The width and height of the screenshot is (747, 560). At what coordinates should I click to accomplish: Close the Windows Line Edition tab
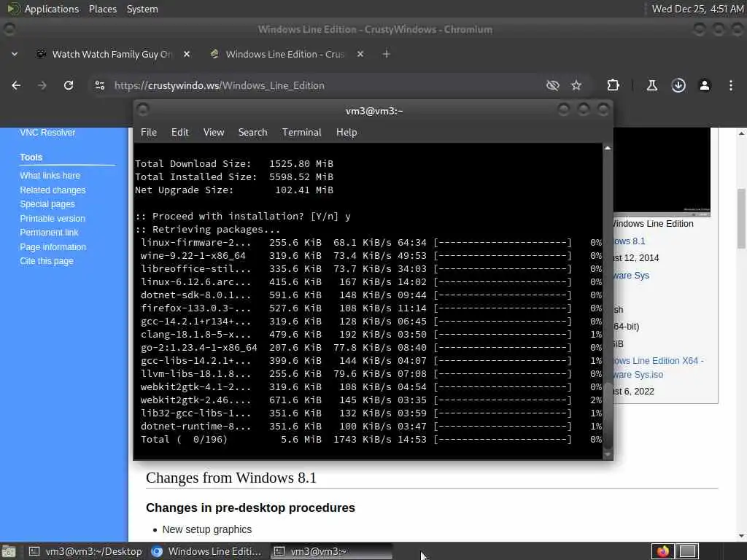click(x=360, y=54)
